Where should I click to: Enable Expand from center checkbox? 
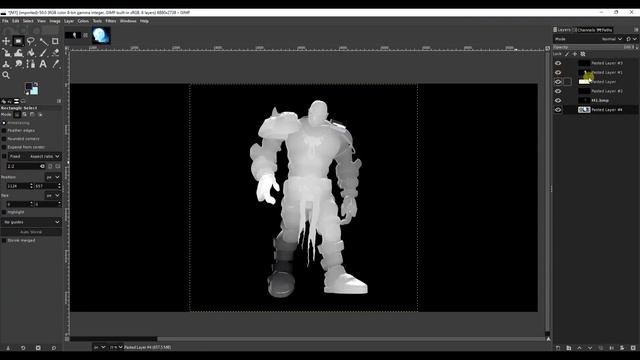(4, 147)
